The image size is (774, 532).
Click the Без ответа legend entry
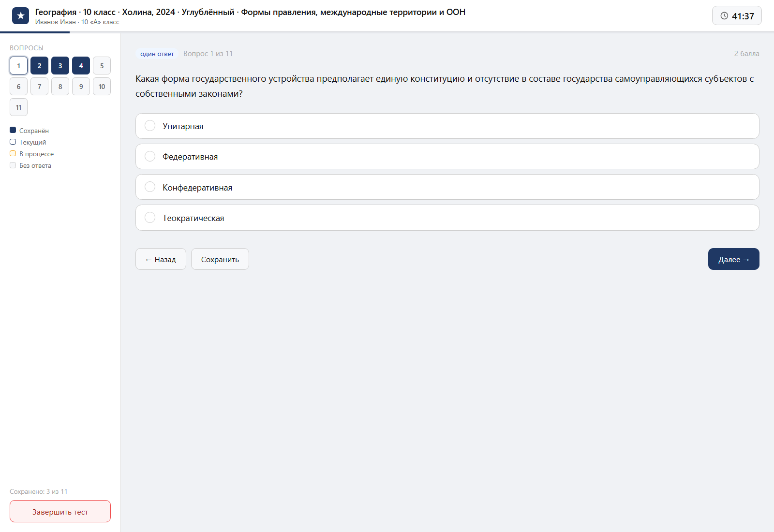pyautogui.click(x=30, y=165)
